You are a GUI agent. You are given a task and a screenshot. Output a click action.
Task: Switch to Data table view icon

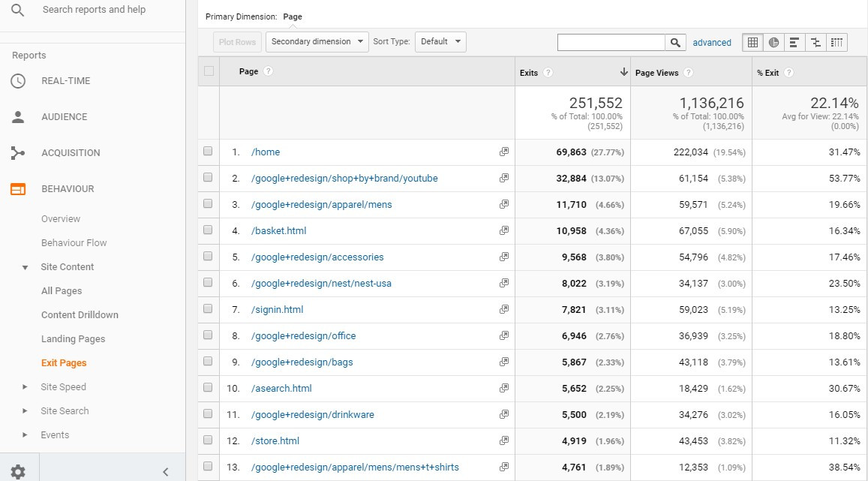tap(753, 43)
